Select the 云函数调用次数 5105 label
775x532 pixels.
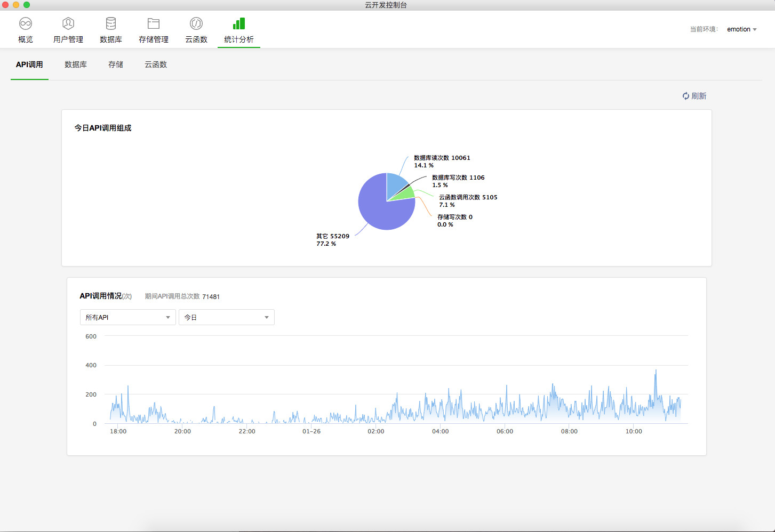pos(468,197)
